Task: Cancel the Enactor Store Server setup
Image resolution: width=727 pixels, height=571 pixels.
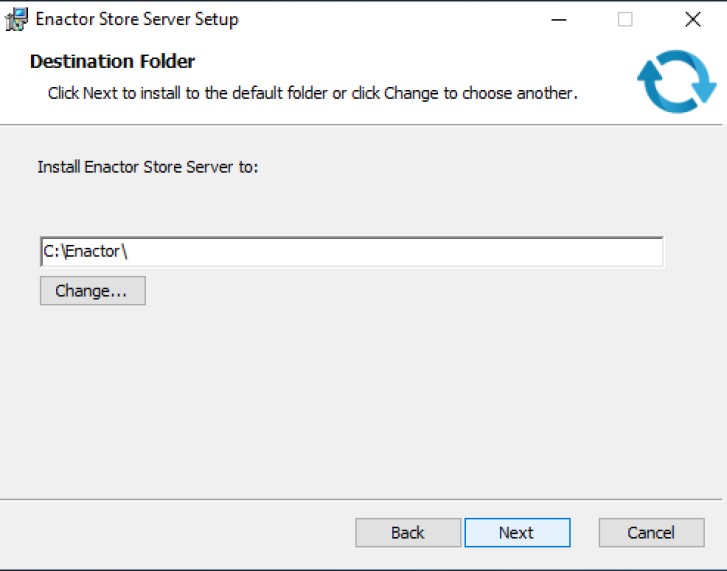Action: pos(651,533)
